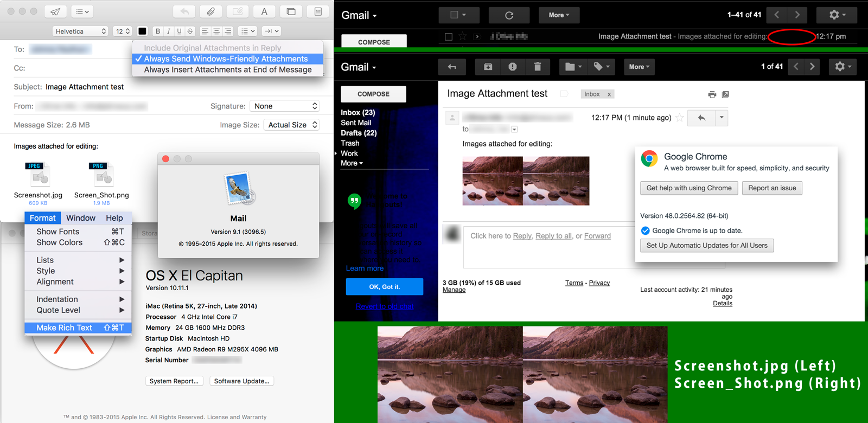Screen dimensions: 868x423
Task: Click the Screen_Shot.png attachment icon in Mail
Action: pyautogui.click(x=101, y=175)
